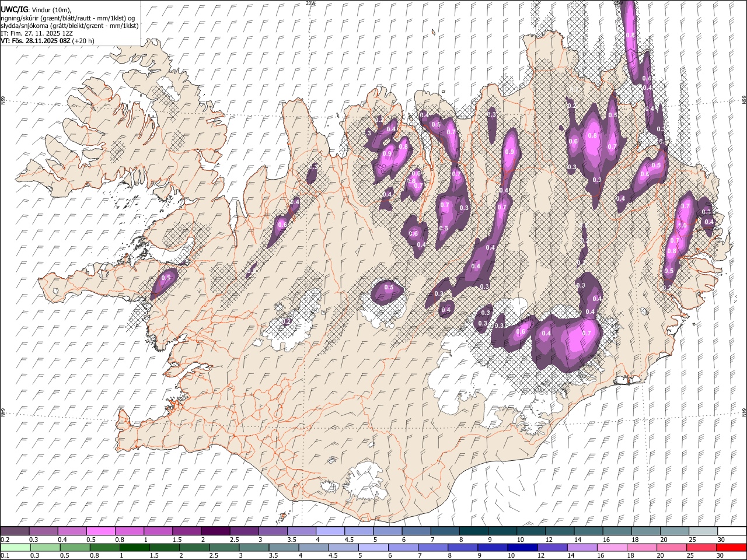747x560 pixels.
Task: Select the 6 blue swatch in the lower legend row
Action: pos(403,547)
